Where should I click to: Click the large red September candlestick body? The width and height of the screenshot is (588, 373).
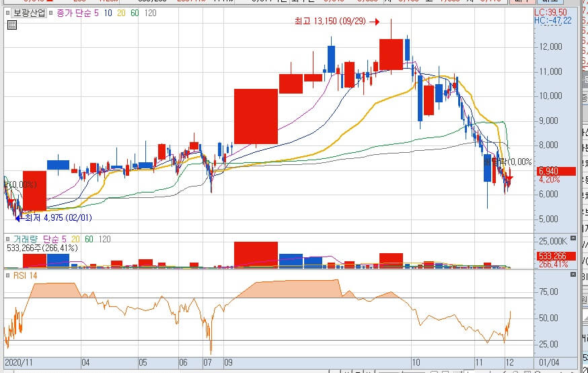pyautogui.click(x=256, y=116)
